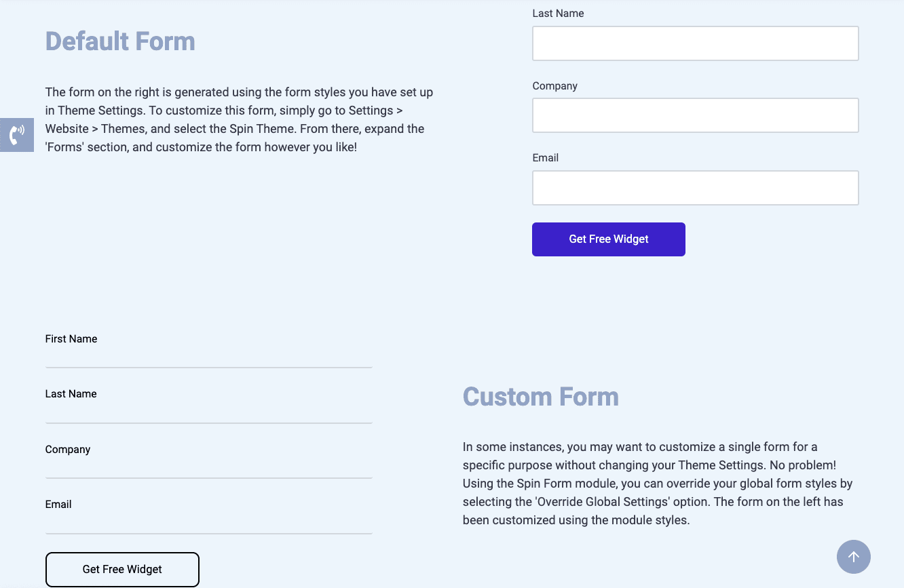The image size is (904, 588).
Task: Click the Last Name label above the input
Action: pyautogui.click(x=558, y=13)
